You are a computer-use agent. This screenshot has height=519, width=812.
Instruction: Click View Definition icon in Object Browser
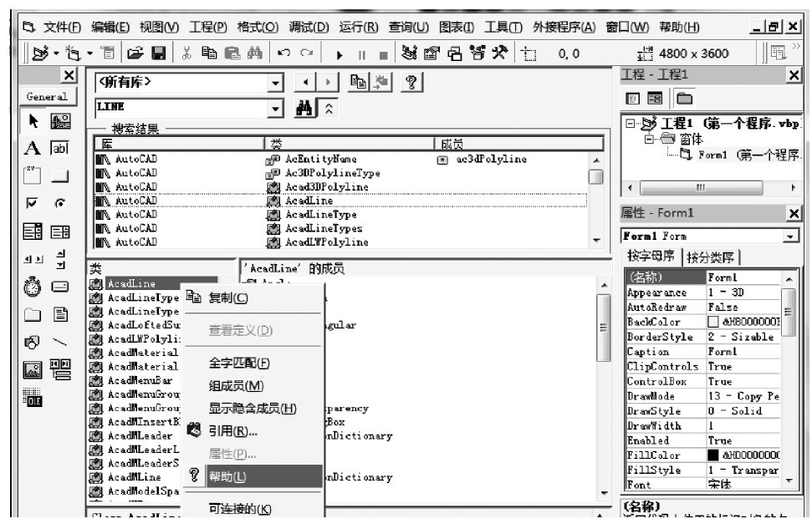[381, 82]
